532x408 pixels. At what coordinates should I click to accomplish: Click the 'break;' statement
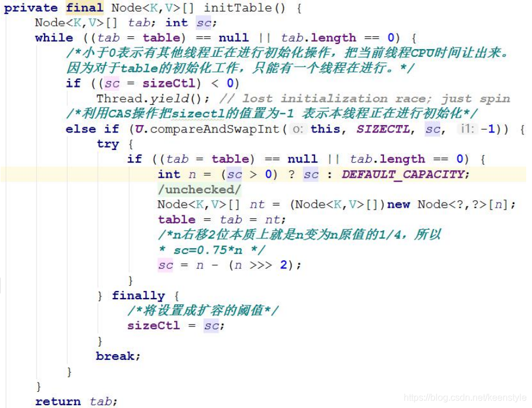[118, 356]
